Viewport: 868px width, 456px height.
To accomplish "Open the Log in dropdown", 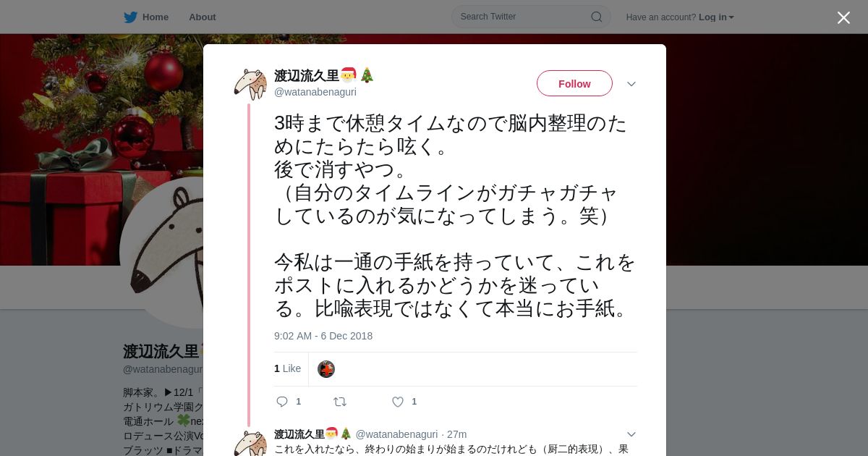I will (x=716, y=17).
